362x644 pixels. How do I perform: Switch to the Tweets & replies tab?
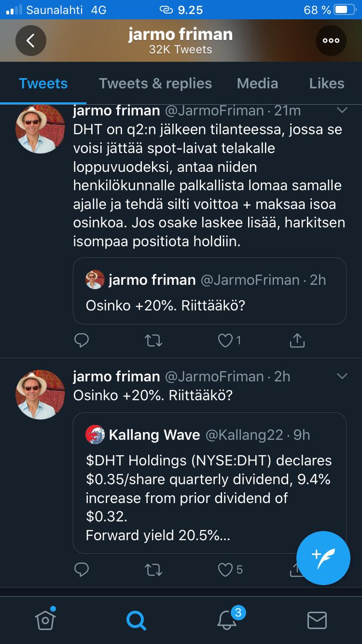coord(155,84)
